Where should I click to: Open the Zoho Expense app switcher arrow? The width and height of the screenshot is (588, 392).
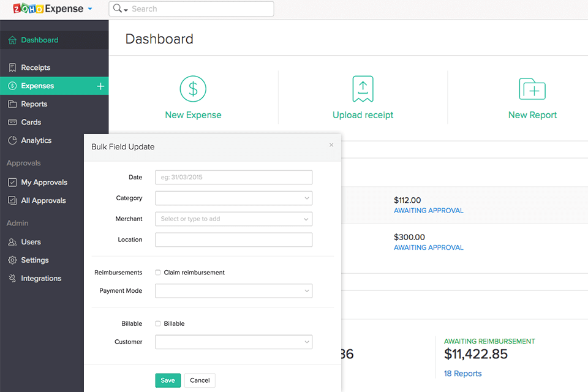(90, 9)
